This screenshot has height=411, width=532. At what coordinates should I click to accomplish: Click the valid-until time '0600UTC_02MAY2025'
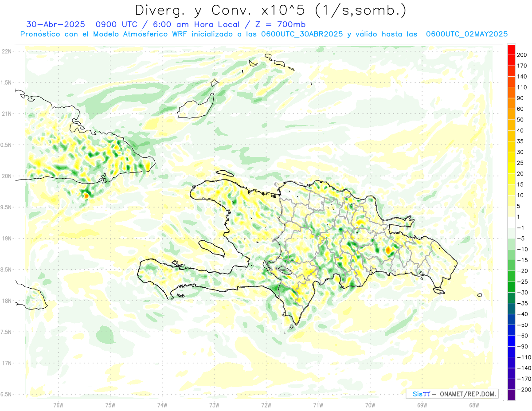click(466, 34)
